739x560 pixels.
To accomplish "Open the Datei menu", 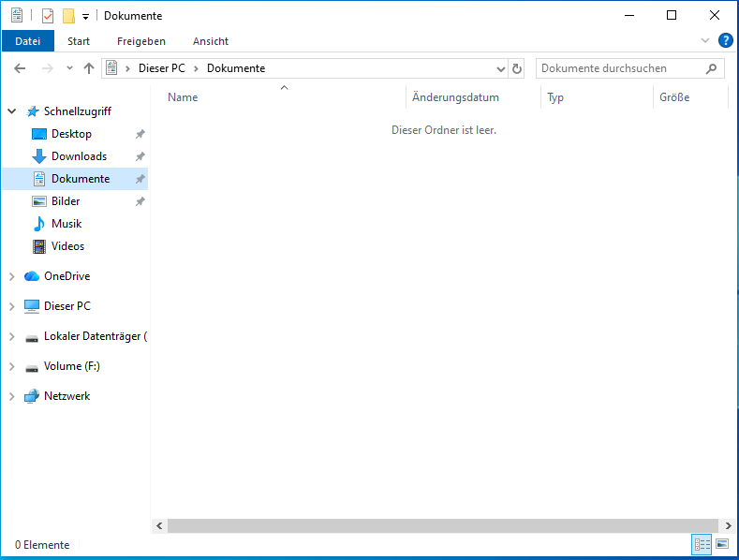I will (28, 41).
